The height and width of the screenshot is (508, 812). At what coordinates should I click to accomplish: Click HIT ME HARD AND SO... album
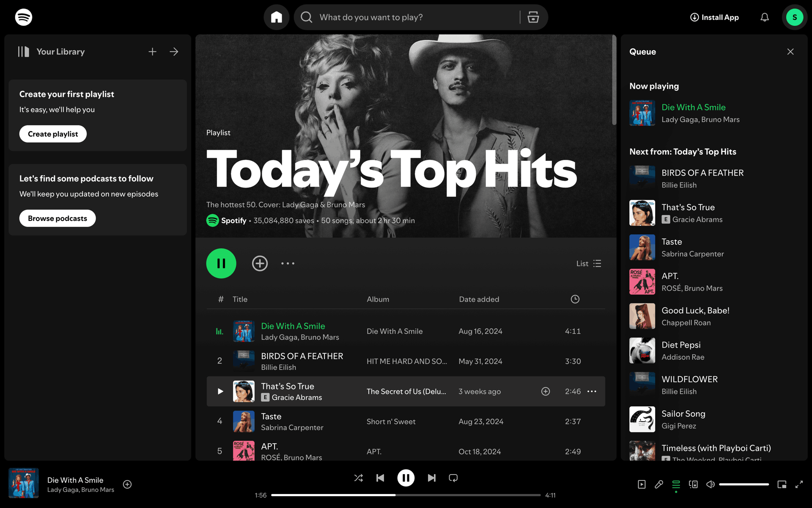(406, 362)
